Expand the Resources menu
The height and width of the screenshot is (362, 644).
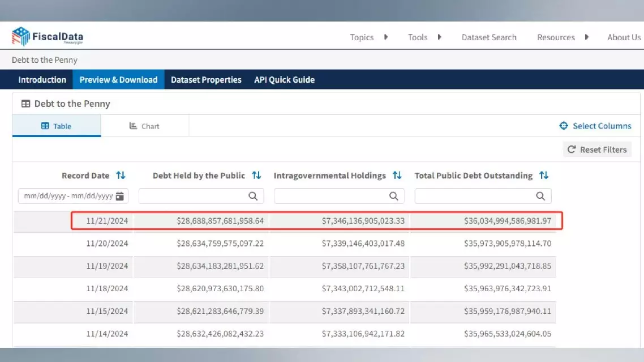coord(563,37)
